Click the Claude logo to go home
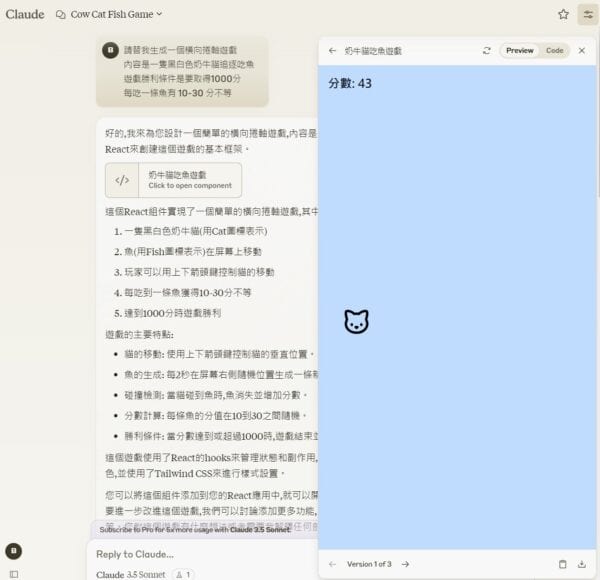Viewport: 600px width, 580px height. click(x=24, y=14)
